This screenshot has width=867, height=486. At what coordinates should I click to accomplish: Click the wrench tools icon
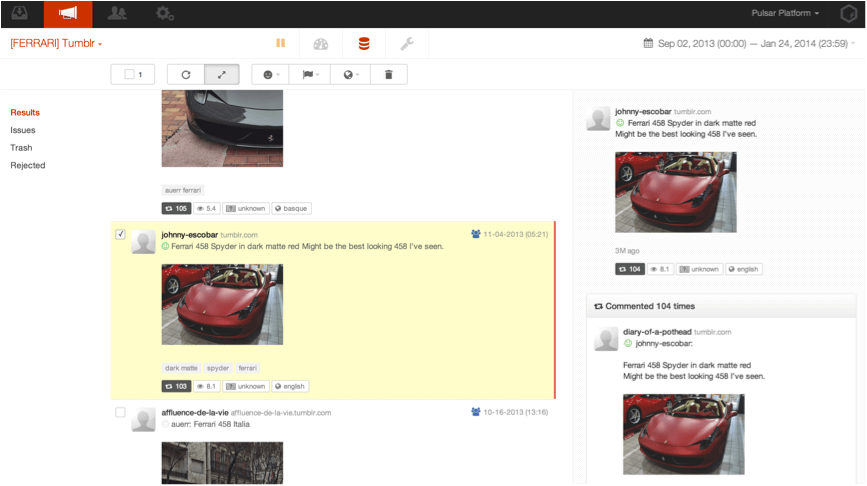point(406,44)
